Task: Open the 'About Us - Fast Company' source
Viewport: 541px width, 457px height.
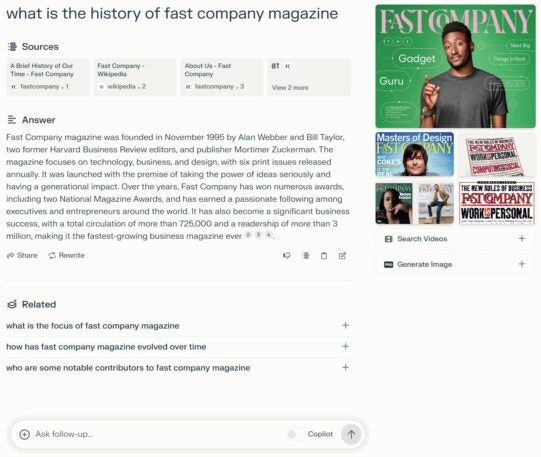Action: coord(222,77)
